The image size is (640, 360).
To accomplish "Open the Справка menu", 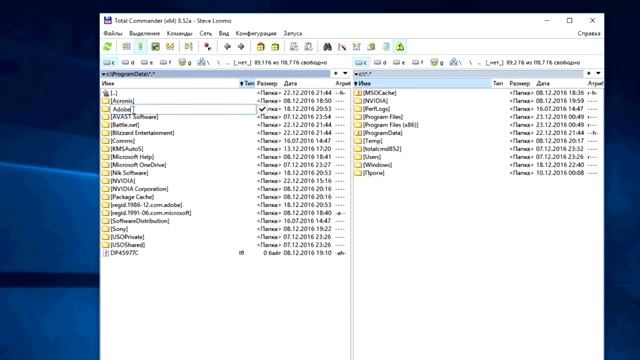I will click(x=589, y=33).
